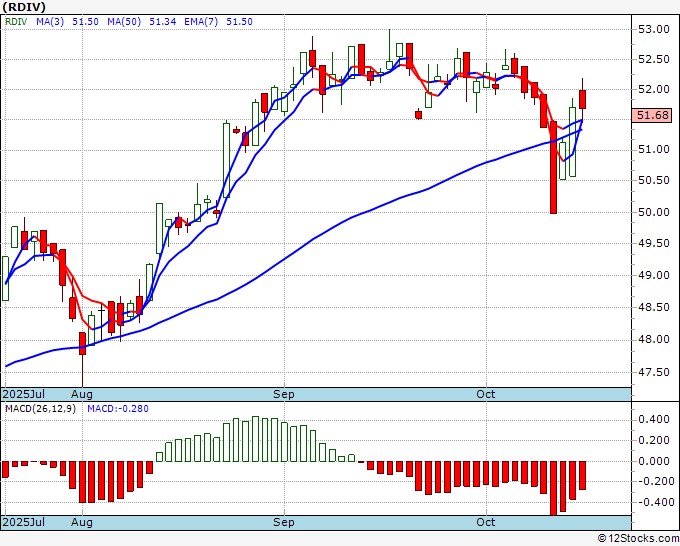Click the 2025Jul label on price chart axis
Screen dimensions: 680x546
click(24, 394)
